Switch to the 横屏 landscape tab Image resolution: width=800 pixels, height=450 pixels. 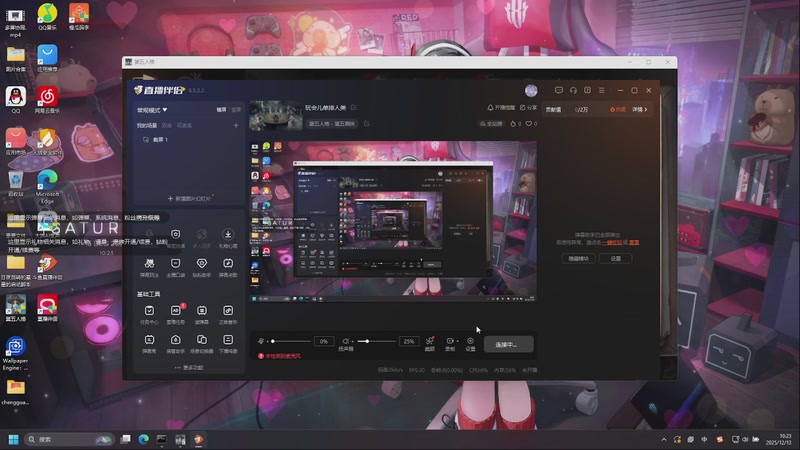pyautogui.click(x=221, y=110)
